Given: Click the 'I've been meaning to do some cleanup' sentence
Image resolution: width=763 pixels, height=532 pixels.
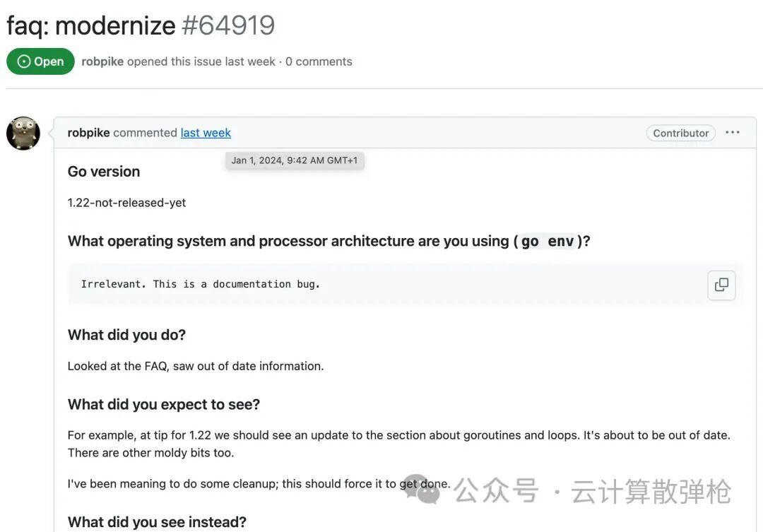Looking at the screenshot, I should tap(259, 484).
